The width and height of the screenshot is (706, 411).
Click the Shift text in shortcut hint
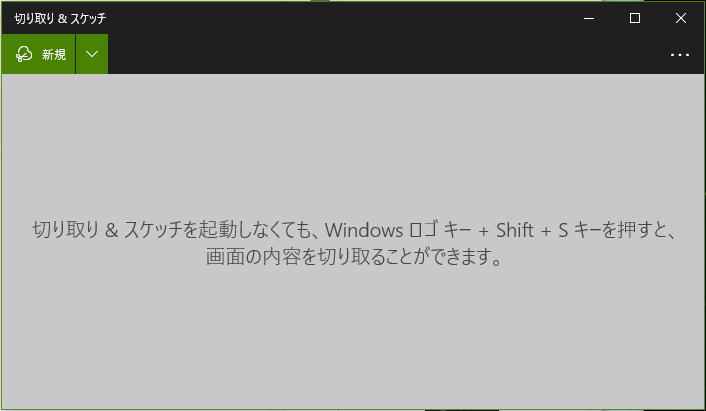point(515,230)
